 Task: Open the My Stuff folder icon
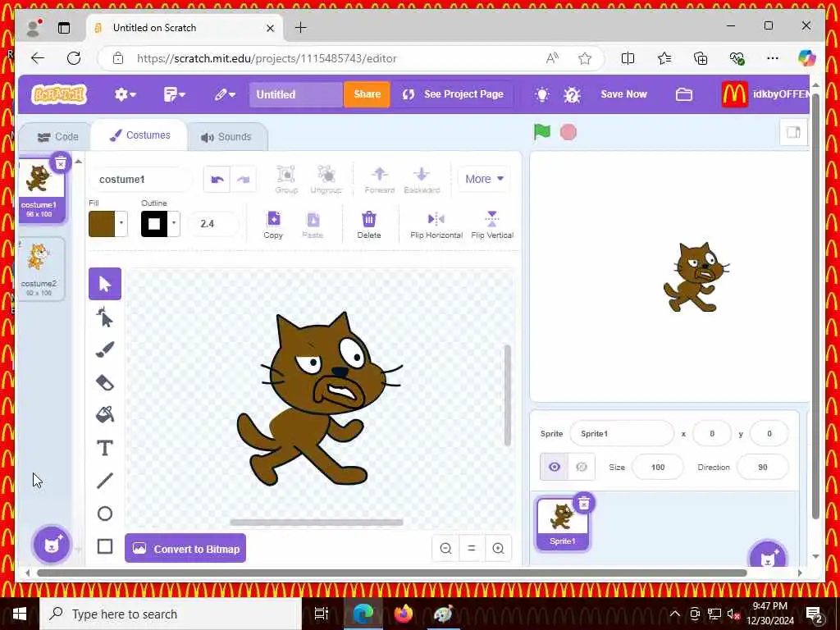(x=683, y=95)
